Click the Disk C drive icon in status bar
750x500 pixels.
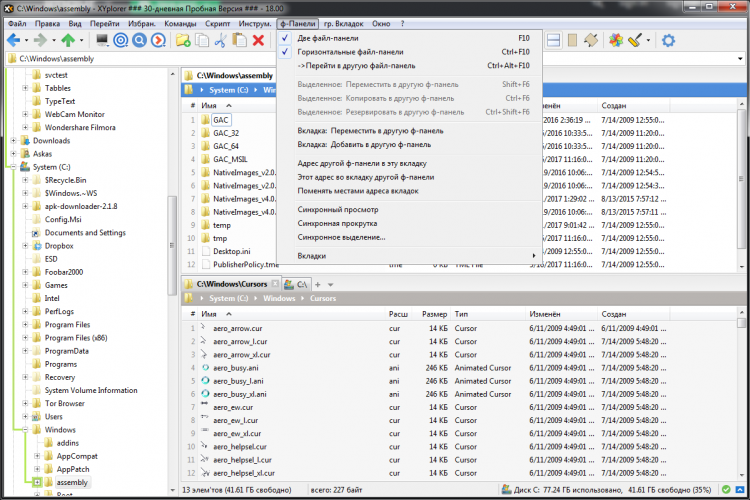[x=506, y=490]
